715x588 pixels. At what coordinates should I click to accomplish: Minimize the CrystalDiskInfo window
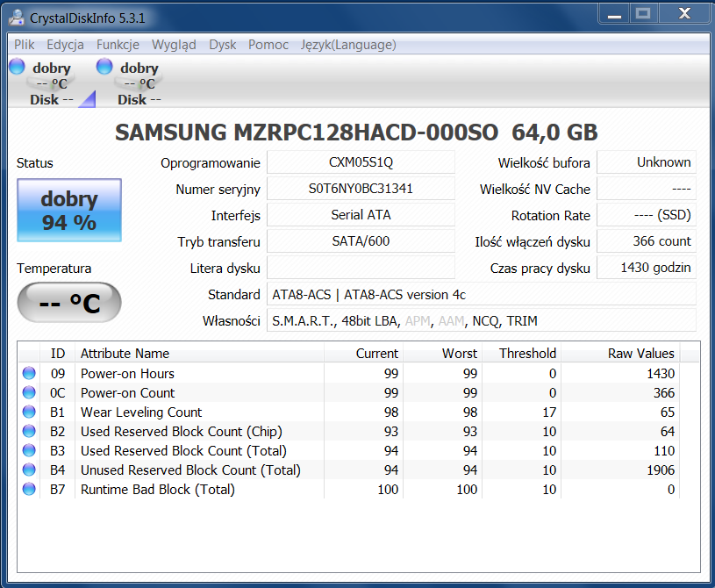(614, 14)
